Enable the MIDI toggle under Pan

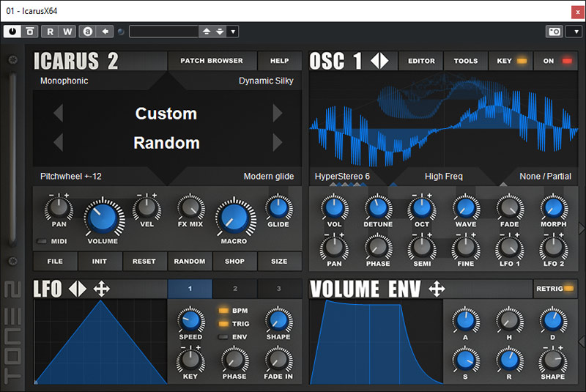[x=41, y=241]
